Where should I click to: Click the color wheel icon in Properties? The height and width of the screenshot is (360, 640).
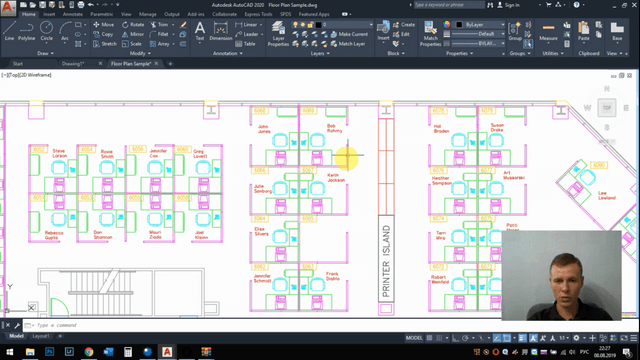(447, 24)
